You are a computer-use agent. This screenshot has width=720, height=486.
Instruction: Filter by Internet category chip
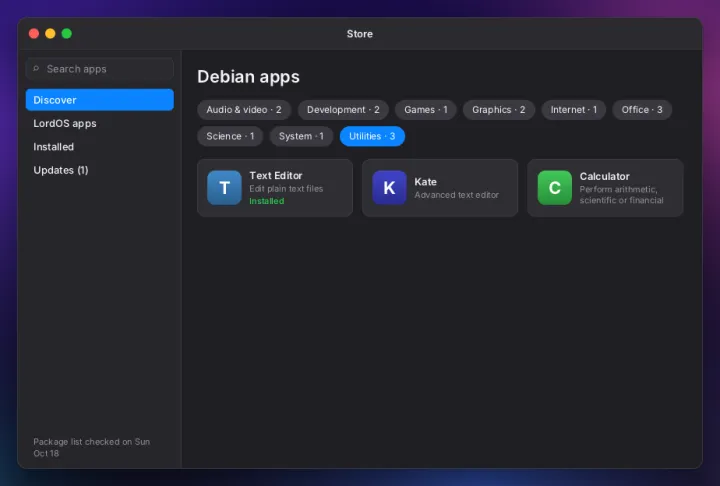[x=574, y=110]
